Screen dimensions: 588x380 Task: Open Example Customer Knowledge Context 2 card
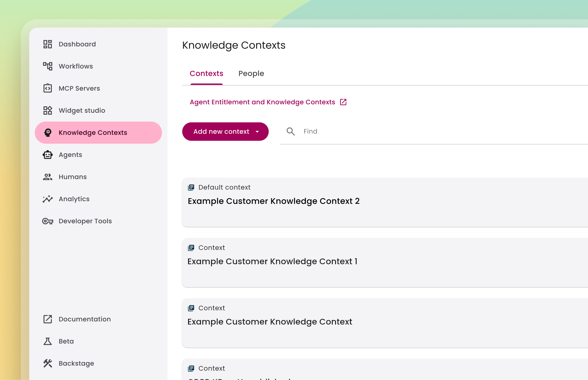click(x=274, y=201)
